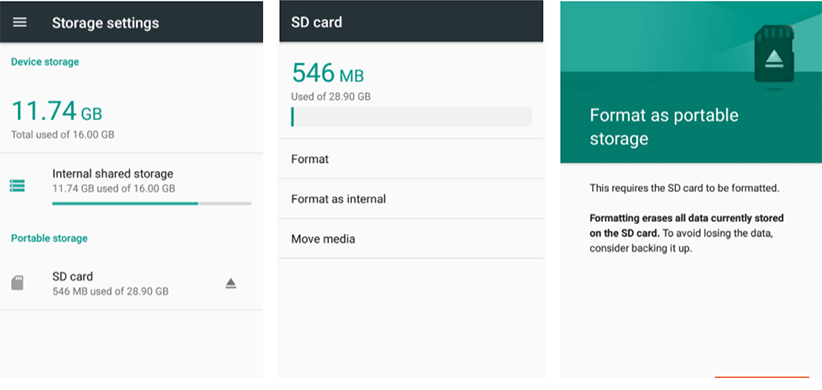Tap the 546 MB used figure
822x390 pixels.
pyautogui.click(x=328, y=73)
